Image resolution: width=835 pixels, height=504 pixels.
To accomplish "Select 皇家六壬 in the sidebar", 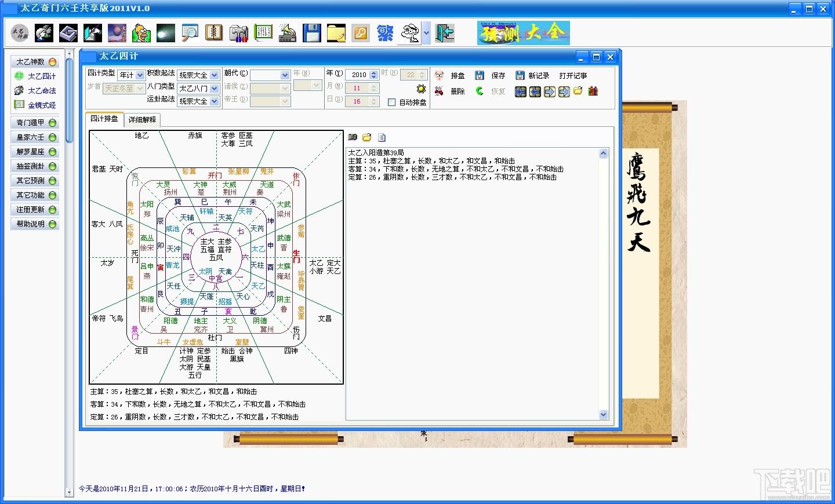I will [35, 137].
